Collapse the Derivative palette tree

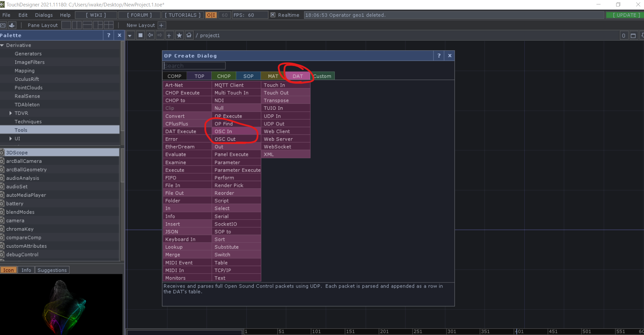[x=3, y=45]
